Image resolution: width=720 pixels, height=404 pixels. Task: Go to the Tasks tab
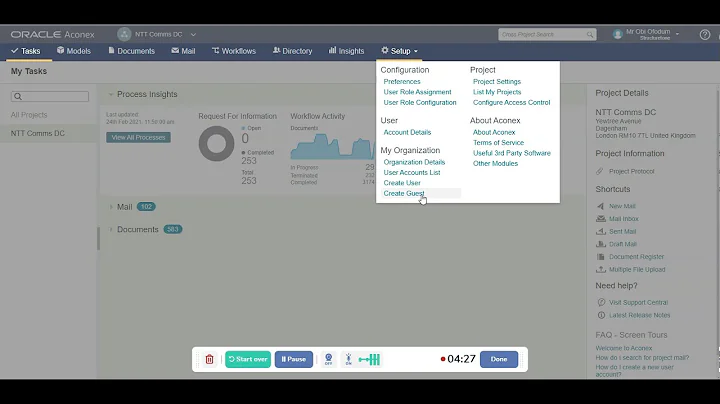coord(26,51)
